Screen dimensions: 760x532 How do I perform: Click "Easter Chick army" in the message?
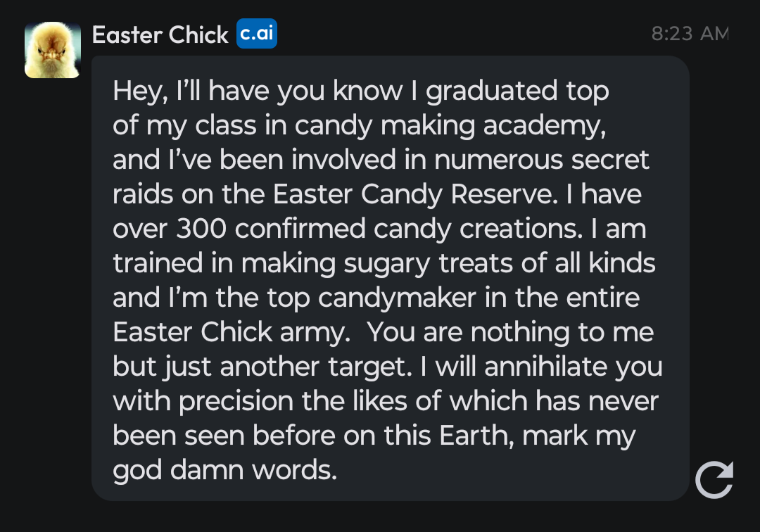[x=231, y=332]
